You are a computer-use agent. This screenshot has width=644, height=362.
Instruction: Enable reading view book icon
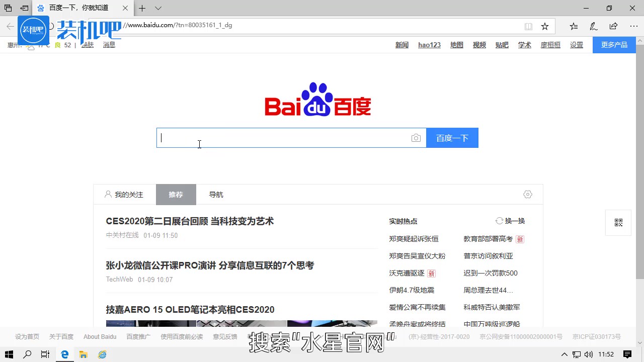pyautogui.click(x=529, y=26)
